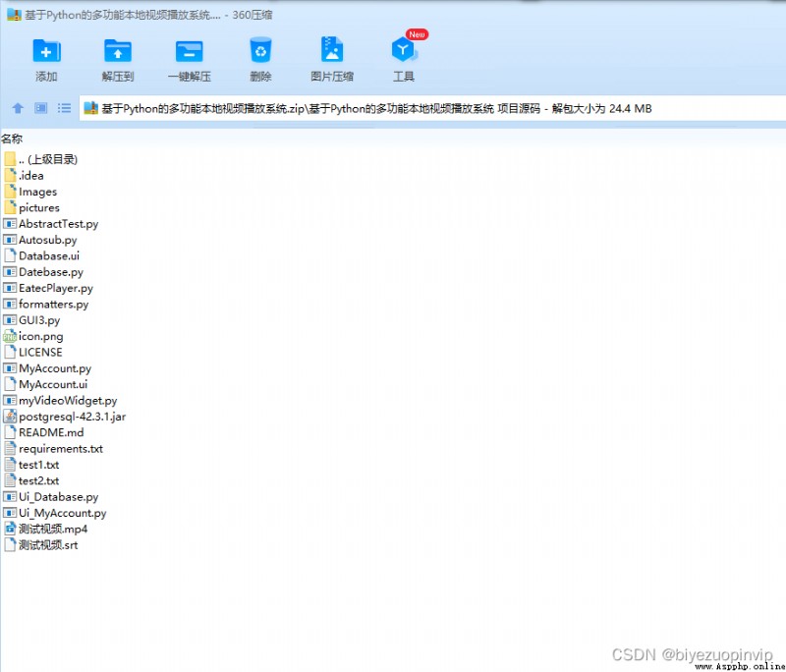Click the GUI3.py file name
Viewport: 786px width, 672px height.
point(39,320)
